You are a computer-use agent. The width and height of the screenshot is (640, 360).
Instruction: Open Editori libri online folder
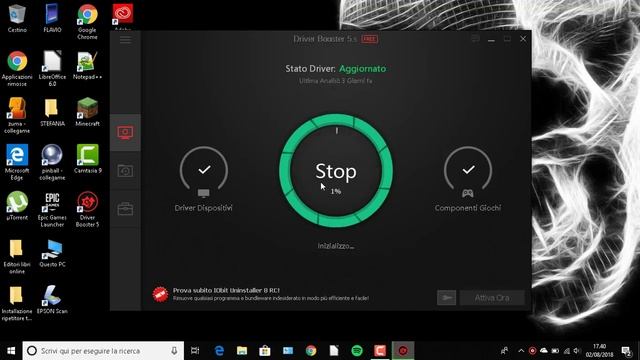17,256
